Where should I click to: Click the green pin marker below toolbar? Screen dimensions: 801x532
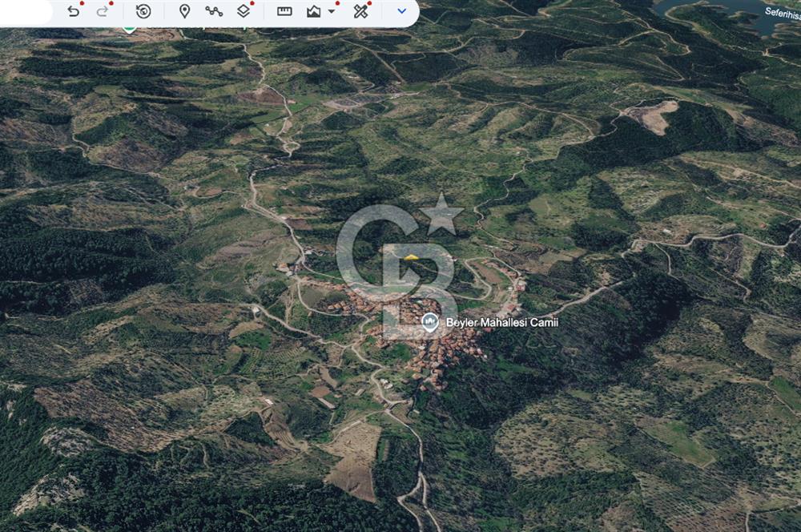coord(129,29)
